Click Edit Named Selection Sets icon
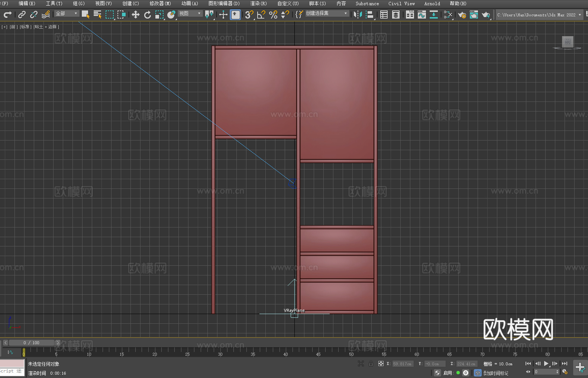The image size is (588, 378). pos(299,14)
